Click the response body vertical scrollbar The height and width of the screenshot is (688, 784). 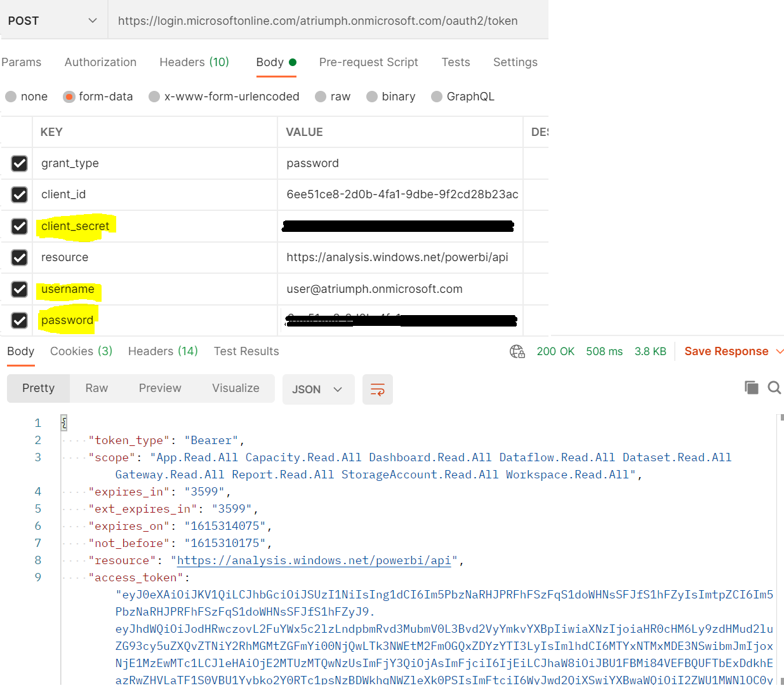point(781,550)
